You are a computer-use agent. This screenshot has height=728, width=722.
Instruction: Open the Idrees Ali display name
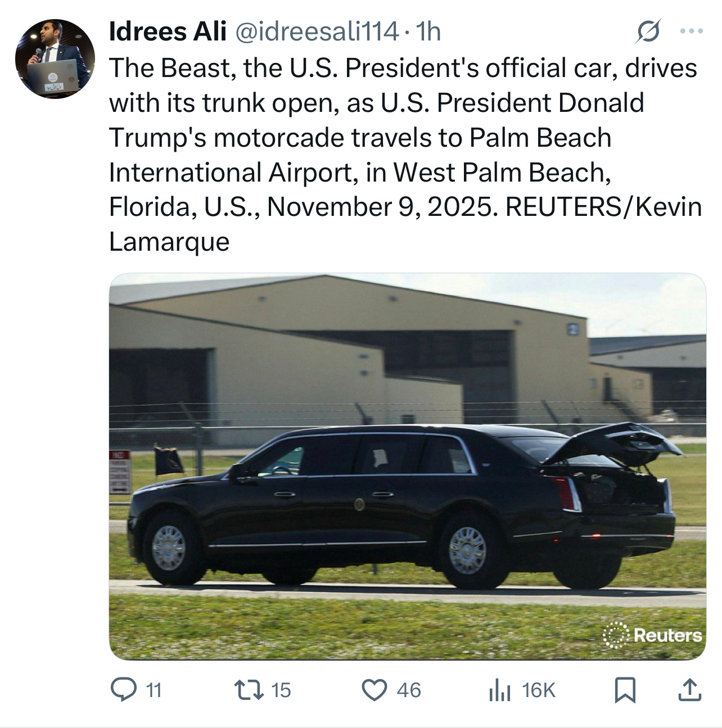pos(167,33)
